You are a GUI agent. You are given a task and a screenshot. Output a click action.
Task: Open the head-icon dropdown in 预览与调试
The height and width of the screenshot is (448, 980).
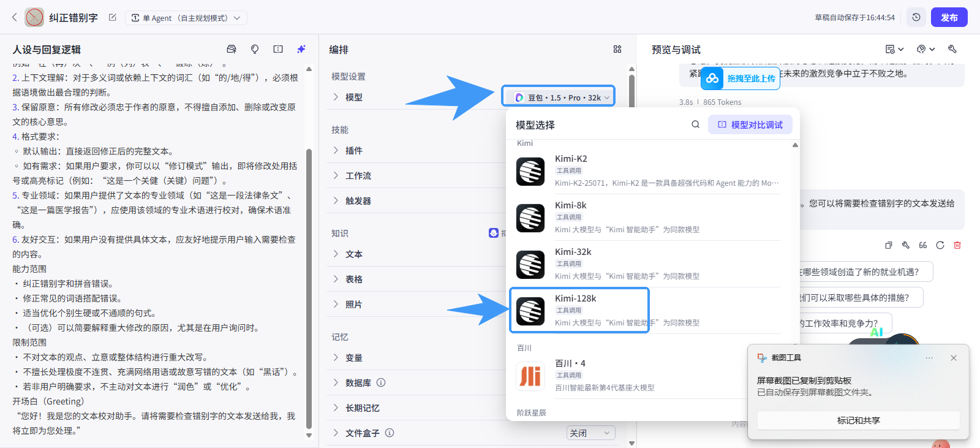tap(925, 49)
